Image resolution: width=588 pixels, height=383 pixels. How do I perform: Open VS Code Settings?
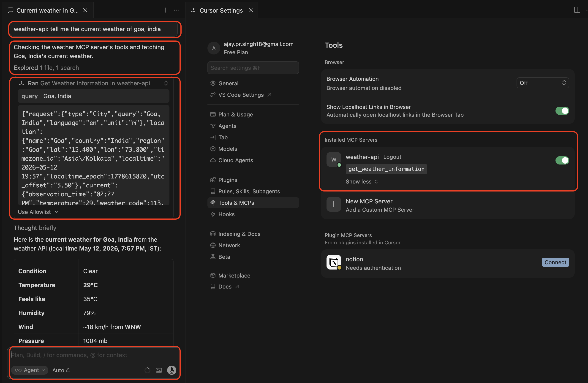point(253,94)
